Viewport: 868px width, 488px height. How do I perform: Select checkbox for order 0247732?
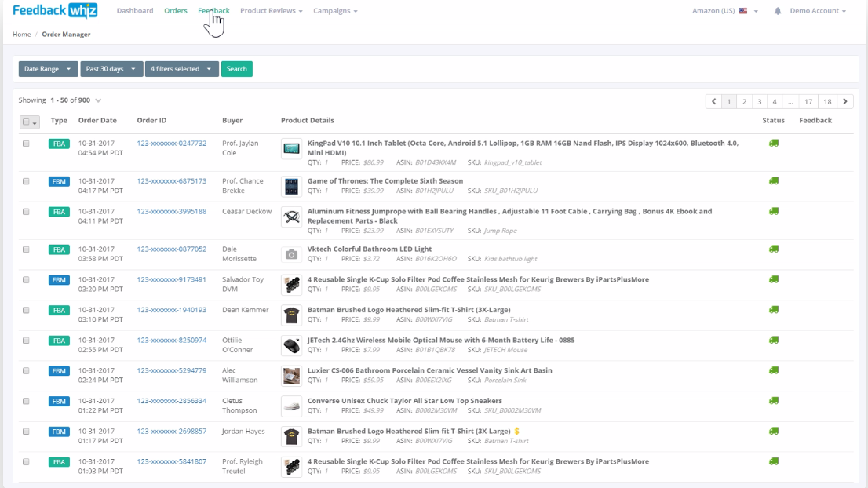point(26,144)
